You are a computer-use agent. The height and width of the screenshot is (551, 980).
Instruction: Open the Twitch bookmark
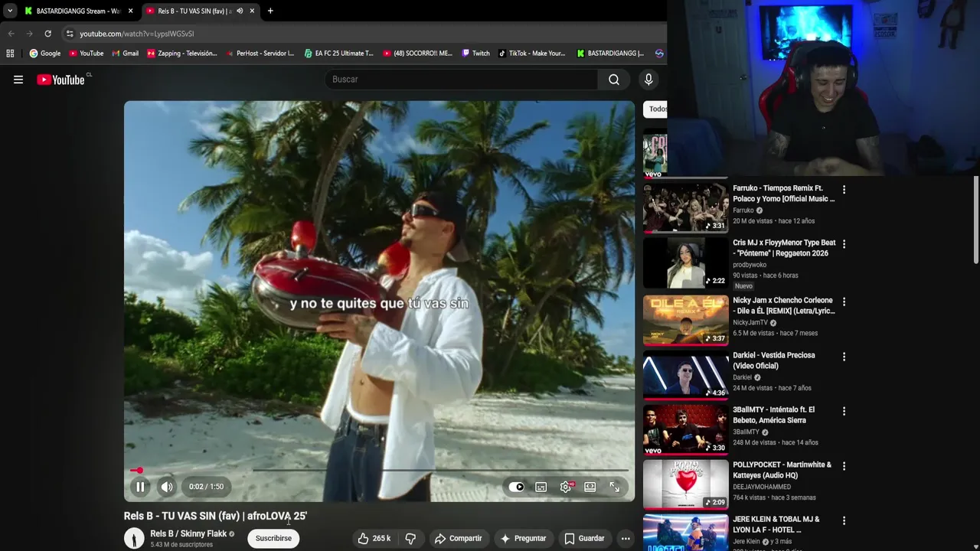click(475, 54)
